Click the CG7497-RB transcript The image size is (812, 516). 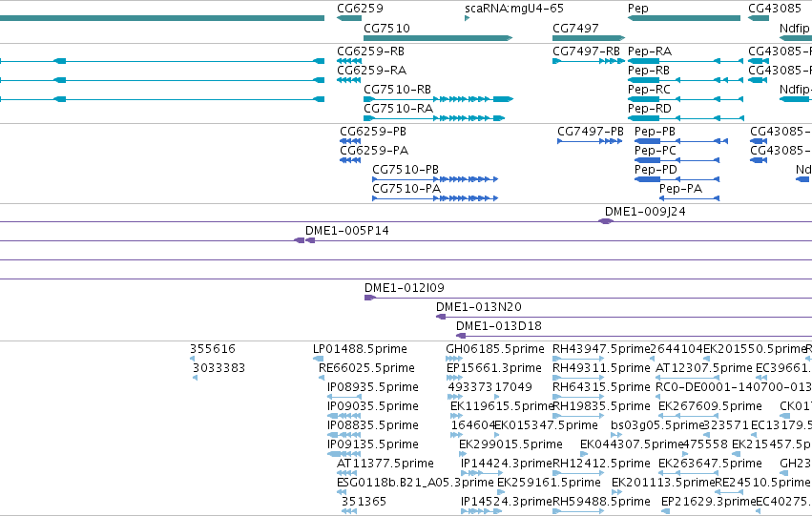[x=589, y=61]
